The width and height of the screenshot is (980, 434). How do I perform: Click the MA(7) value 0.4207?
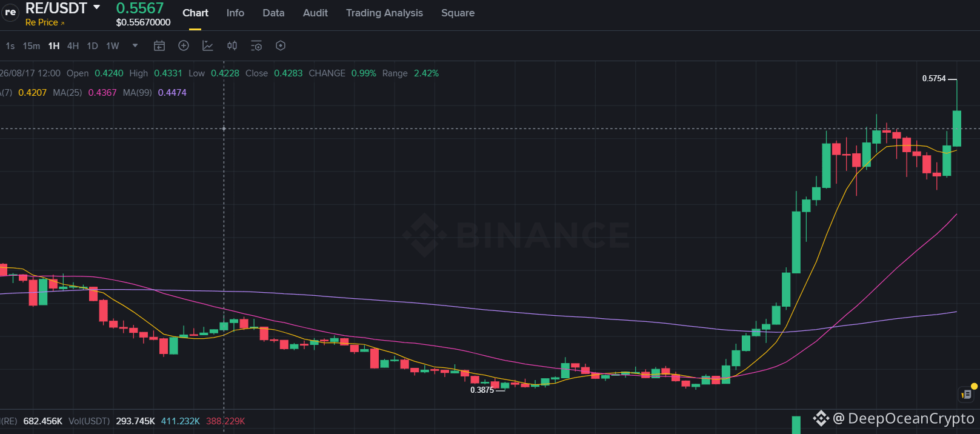click(33, 93)
